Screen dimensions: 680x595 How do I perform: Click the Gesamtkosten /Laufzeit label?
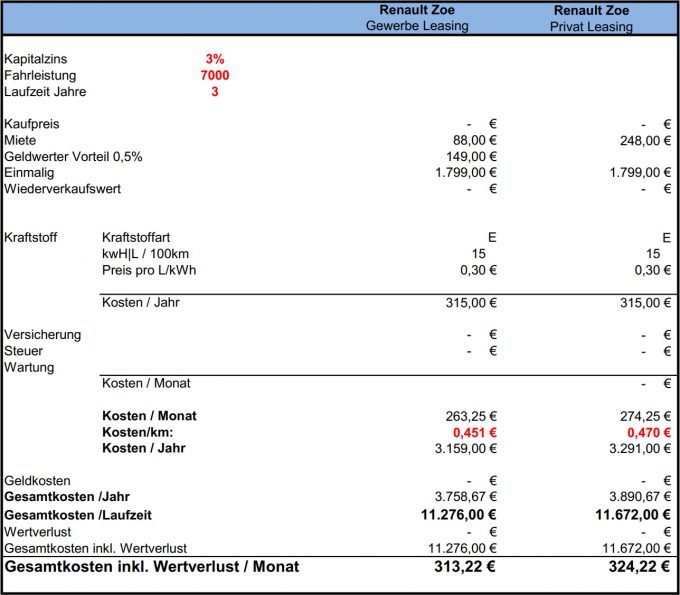click(78, 515)
